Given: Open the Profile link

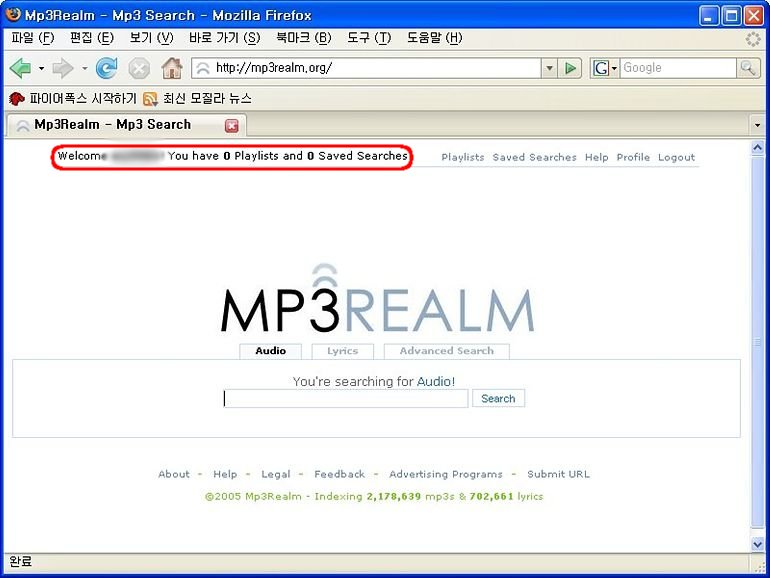Looking at the screenshot, I should pyautogui.click(x=633, y=157).
